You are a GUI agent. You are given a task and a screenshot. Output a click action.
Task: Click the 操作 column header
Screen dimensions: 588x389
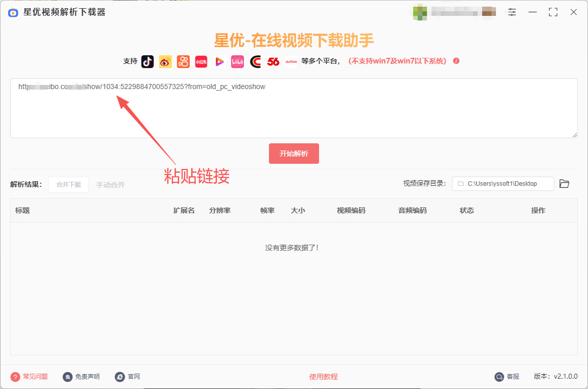click(x=538, y=211)
